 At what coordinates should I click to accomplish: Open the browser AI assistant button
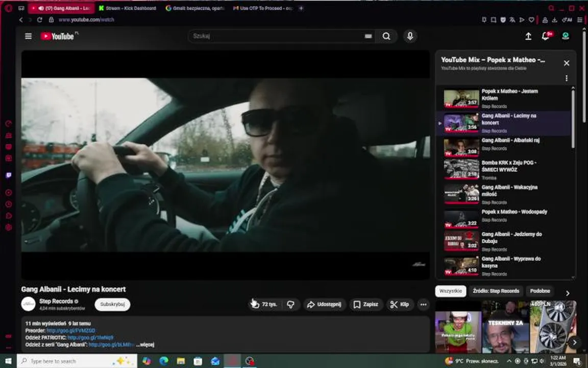567,19
